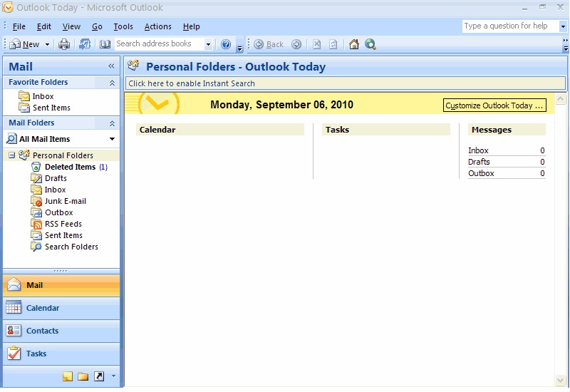570x392 pixels.
Task: Click the Refresh page icon
Action: pos(333,44)
